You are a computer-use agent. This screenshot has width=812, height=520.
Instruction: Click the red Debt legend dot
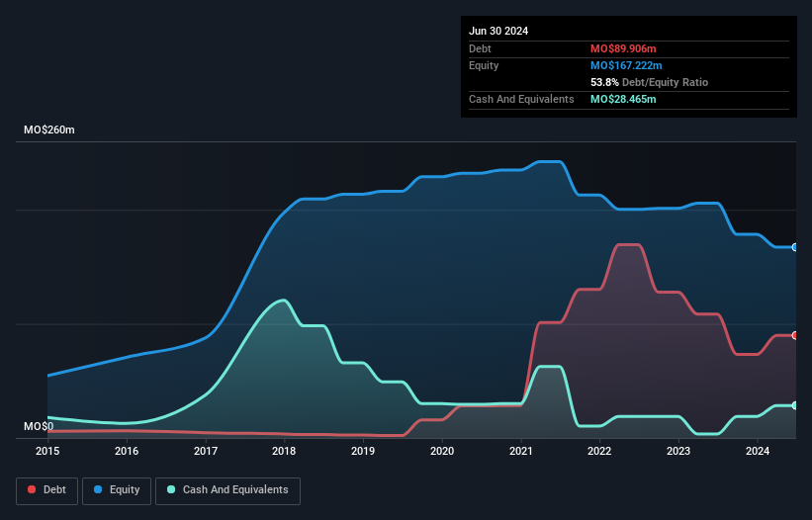[32, 489]
